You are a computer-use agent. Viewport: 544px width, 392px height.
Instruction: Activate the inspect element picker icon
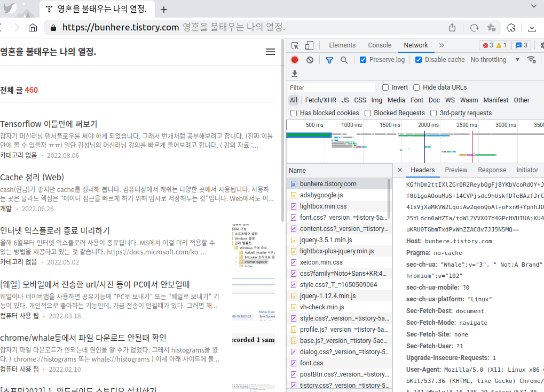point(295,45)
